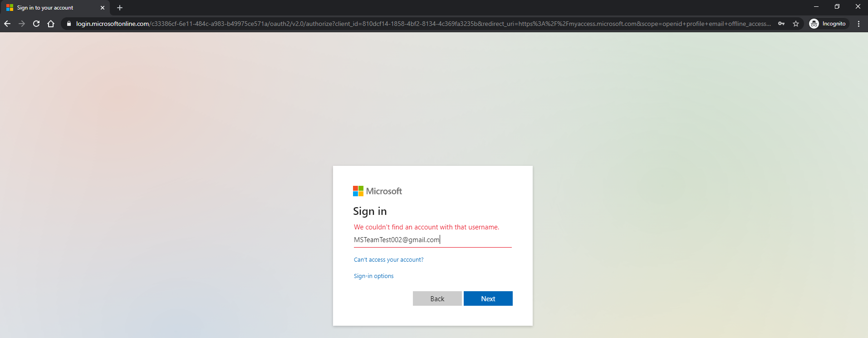Restore down the browser window
The image size is (868, 338).
[837, 7]
